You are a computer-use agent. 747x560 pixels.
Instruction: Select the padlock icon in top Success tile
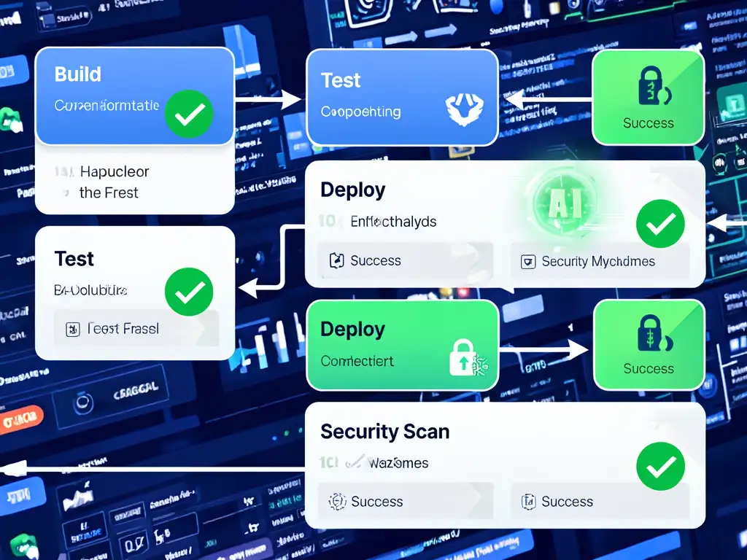tap(653, 86)
